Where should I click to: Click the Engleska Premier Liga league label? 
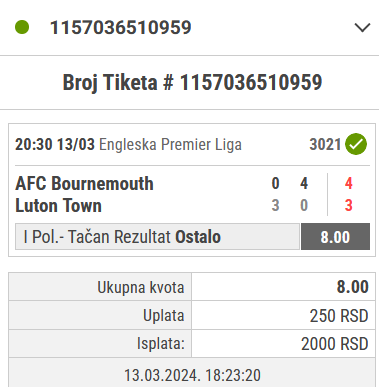pos(170,145)
